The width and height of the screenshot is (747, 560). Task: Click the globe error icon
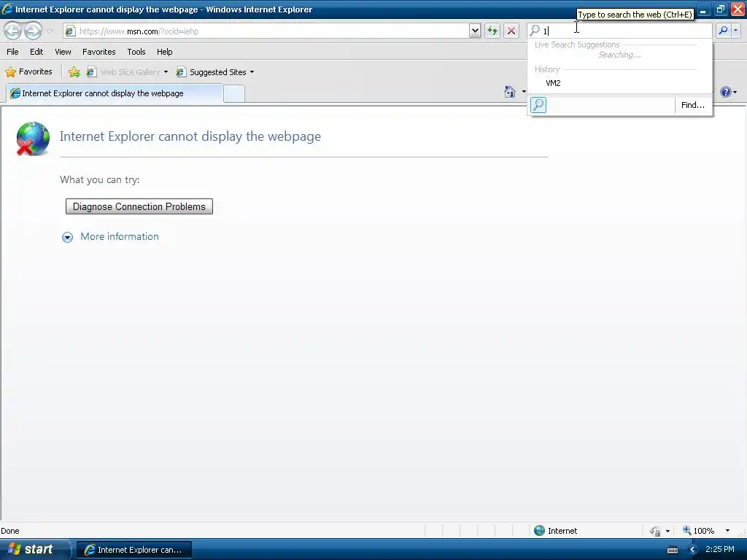[x=33, y=139]
